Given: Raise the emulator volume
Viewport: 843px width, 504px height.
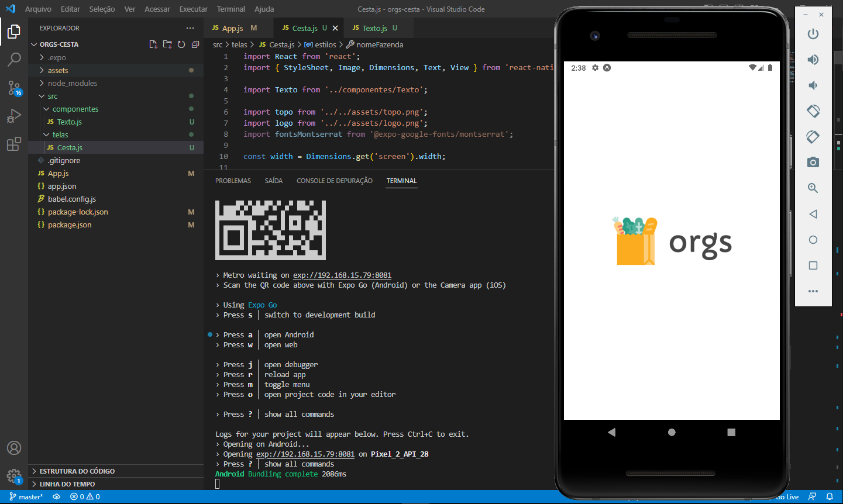Looking at the screenshot, I should pos(813,60).
